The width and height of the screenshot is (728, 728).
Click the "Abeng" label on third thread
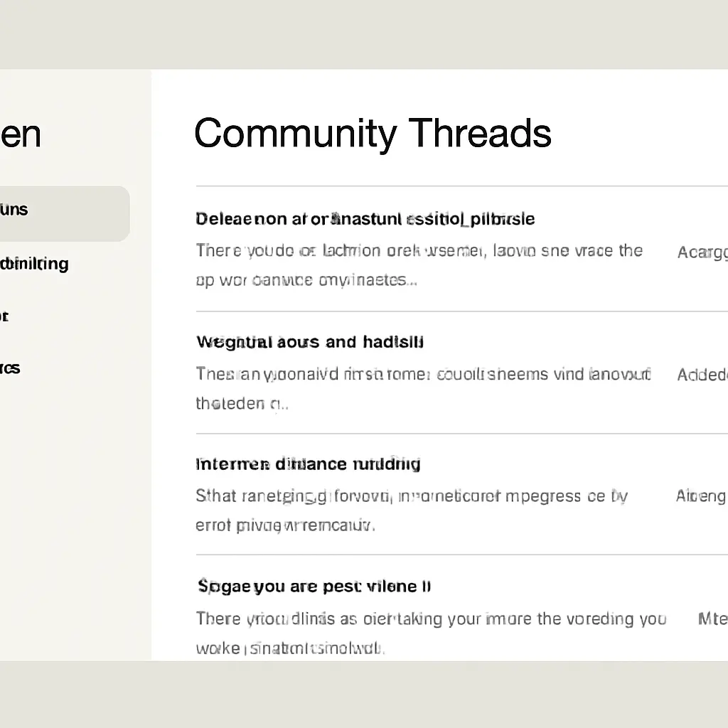pos(701,497)
